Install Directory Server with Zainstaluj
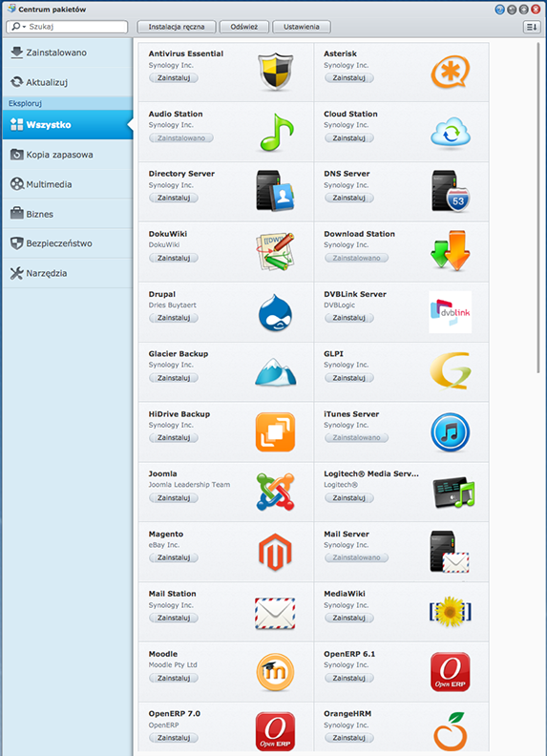The width and height of the screenshot is (547, 756). pyautogui.click(x=174, y=199)
